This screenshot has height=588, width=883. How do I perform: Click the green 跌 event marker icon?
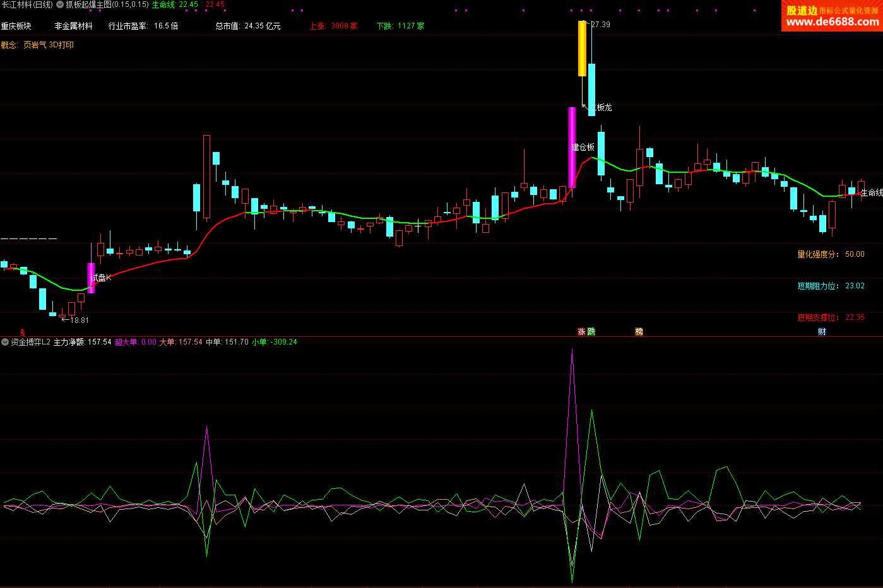pos(591,332)
